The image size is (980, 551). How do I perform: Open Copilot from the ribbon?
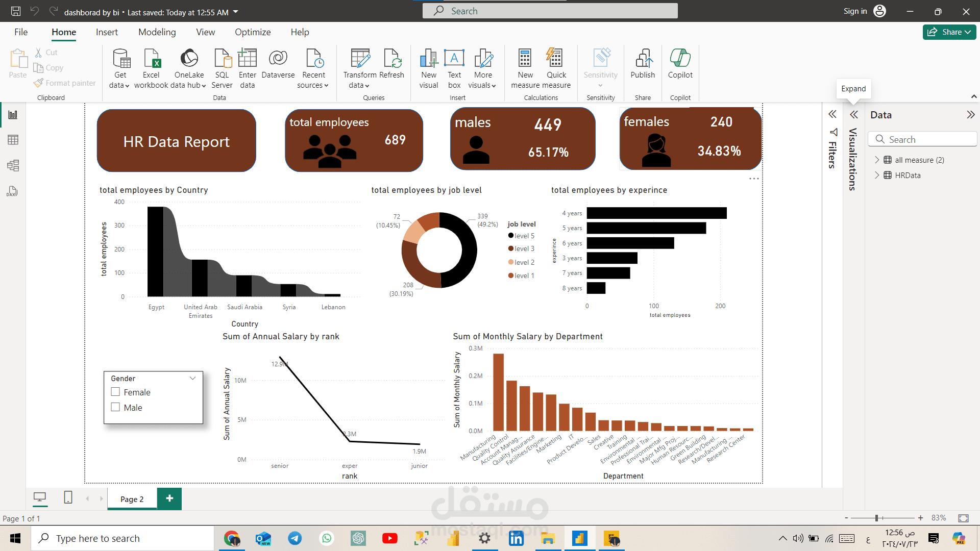coord(680,59)
